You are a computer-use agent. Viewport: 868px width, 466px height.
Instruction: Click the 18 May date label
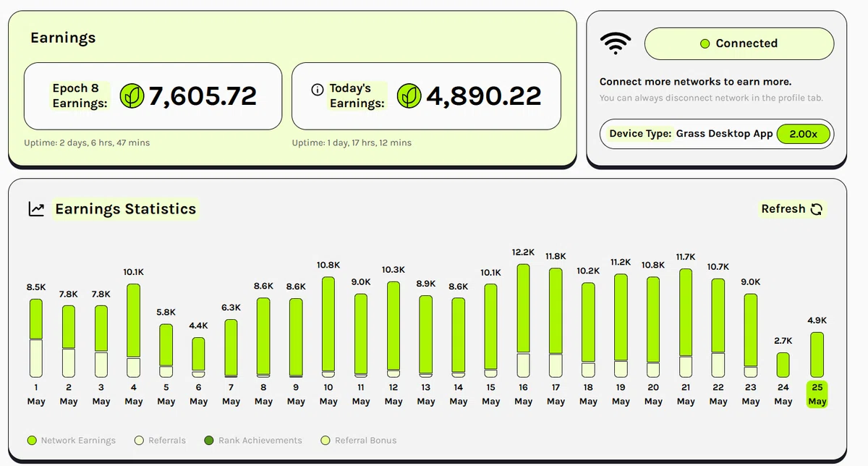[588, 394]
